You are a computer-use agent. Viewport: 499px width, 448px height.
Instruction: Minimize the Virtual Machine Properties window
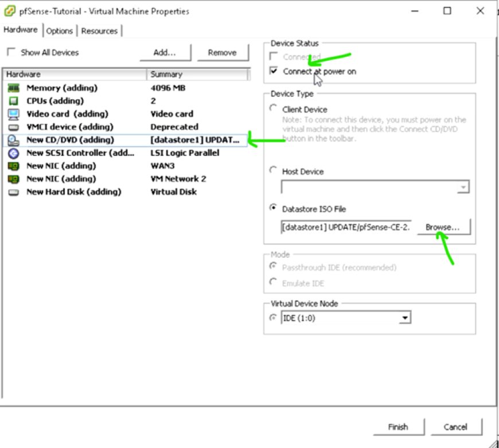415,11
